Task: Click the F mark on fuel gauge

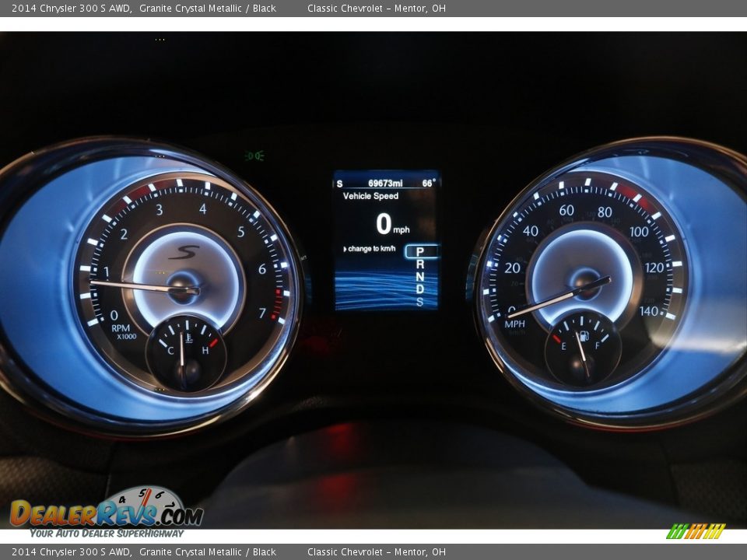Action: [598, 345]
